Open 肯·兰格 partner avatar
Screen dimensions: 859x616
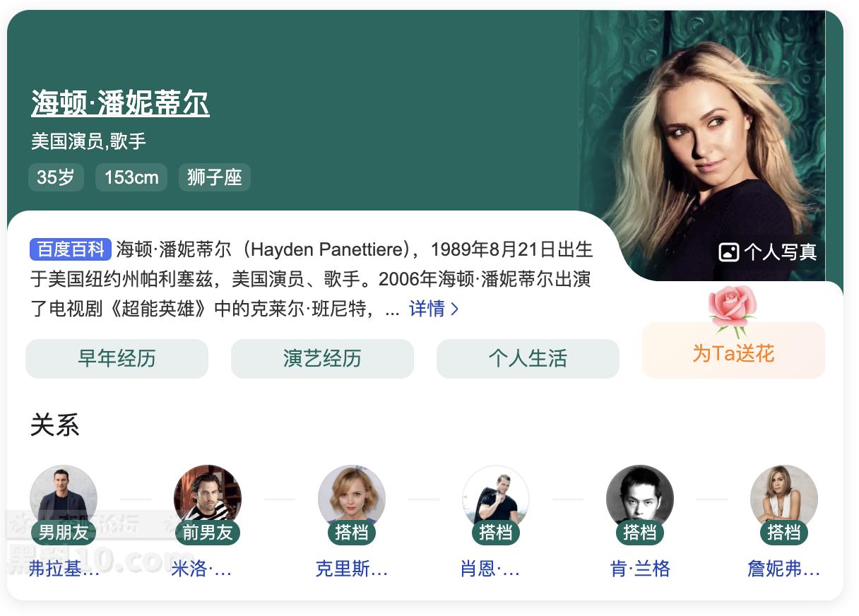pos(640,499)
